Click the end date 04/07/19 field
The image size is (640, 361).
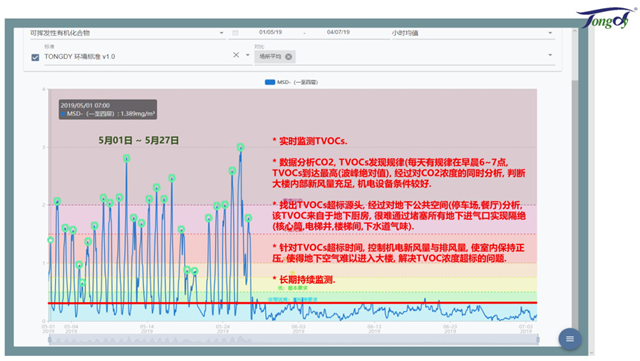(338, 32)
